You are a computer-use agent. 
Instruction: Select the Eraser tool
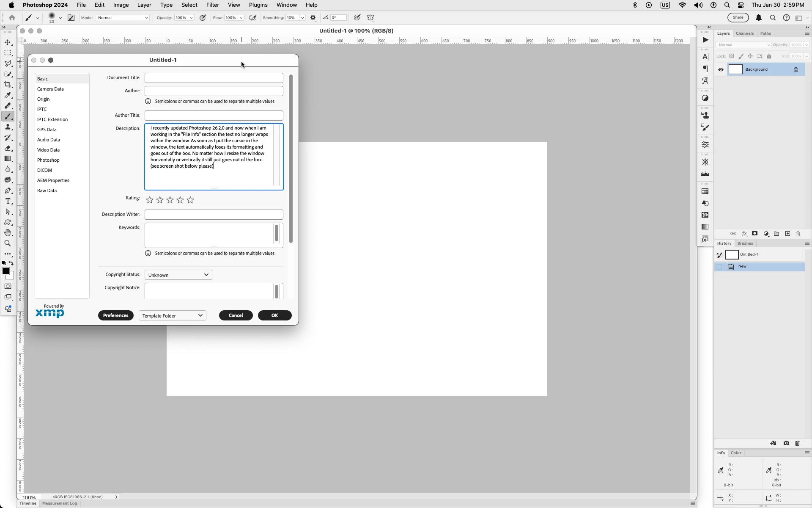point(8,148)
